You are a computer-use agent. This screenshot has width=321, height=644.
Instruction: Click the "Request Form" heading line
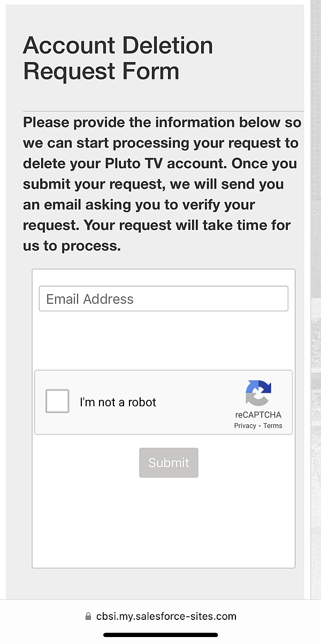(x=101, y=71)
